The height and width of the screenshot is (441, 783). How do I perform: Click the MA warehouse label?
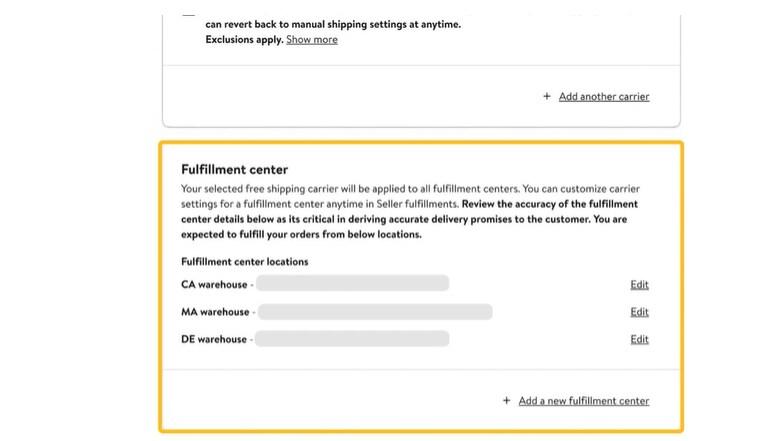tap(215, 312)
